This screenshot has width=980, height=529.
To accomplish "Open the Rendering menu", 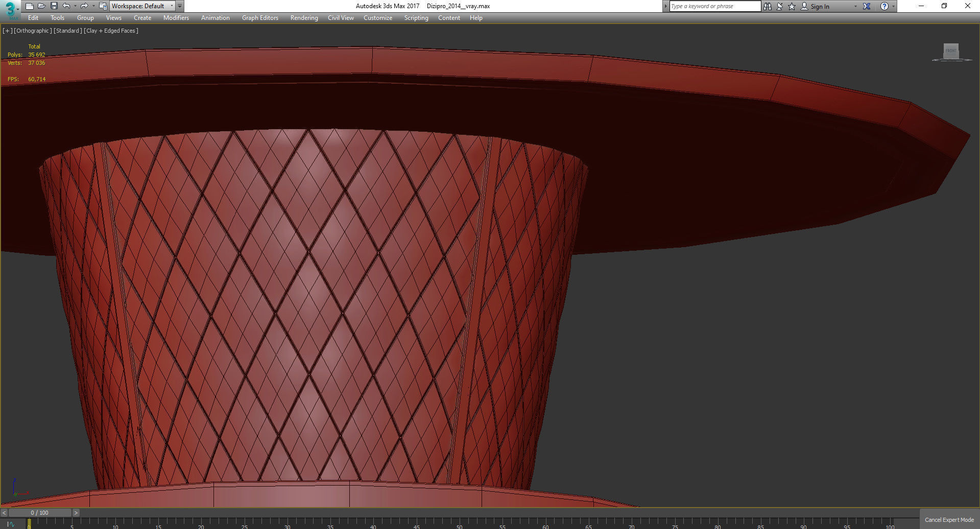I will point(304,18).
